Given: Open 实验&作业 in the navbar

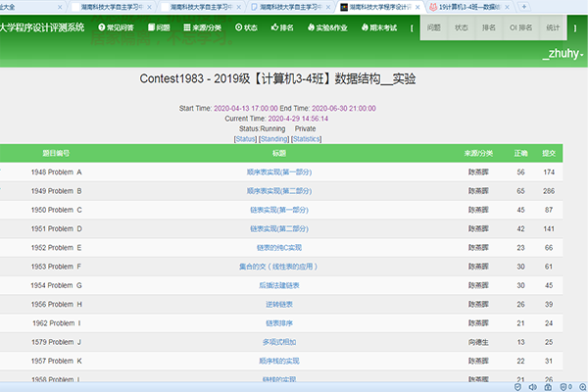Looking at the screenshot, I should point(335,28).
